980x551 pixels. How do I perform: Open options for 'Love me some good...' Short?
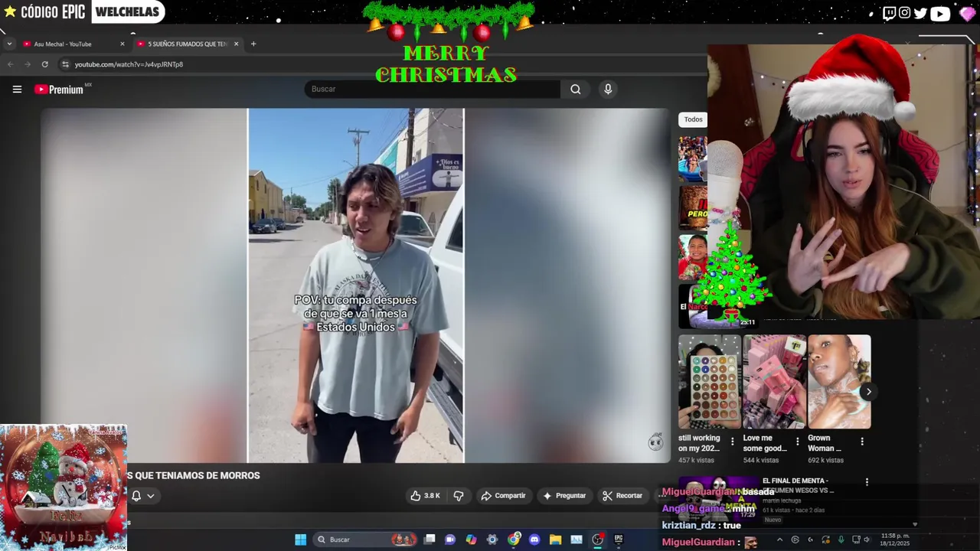click(x=798, y=442)
